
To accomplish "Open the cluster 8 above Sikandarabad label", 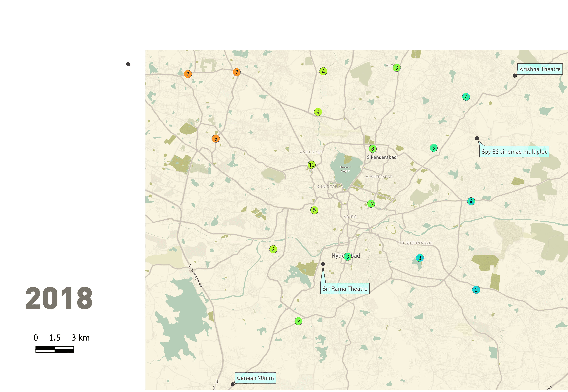I will (372, 149).
